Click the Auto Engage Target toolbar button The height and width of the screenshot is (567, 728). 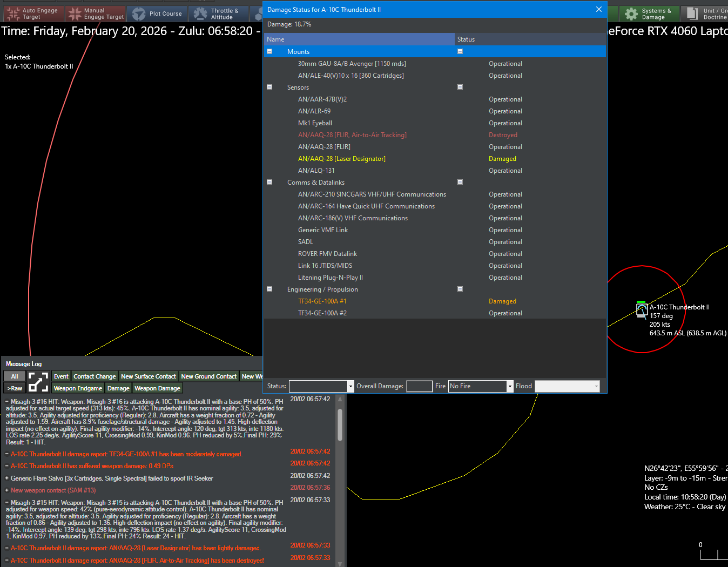point(33,13)
